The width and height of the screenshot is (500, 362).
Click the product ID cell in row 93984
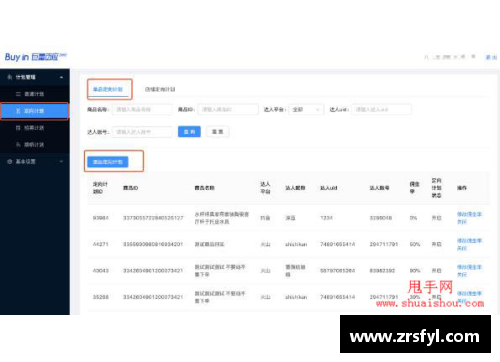pyautogui.click(x=153, y=218)
